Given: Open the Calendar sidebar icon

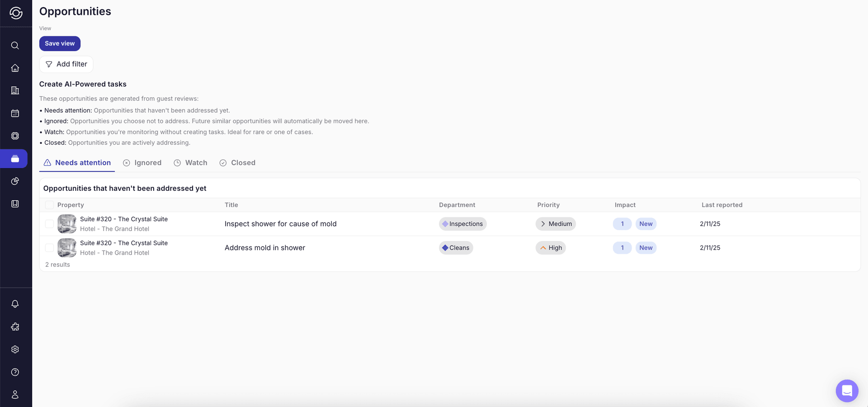Looking at the screenshot, I should [x=15, y=114].
